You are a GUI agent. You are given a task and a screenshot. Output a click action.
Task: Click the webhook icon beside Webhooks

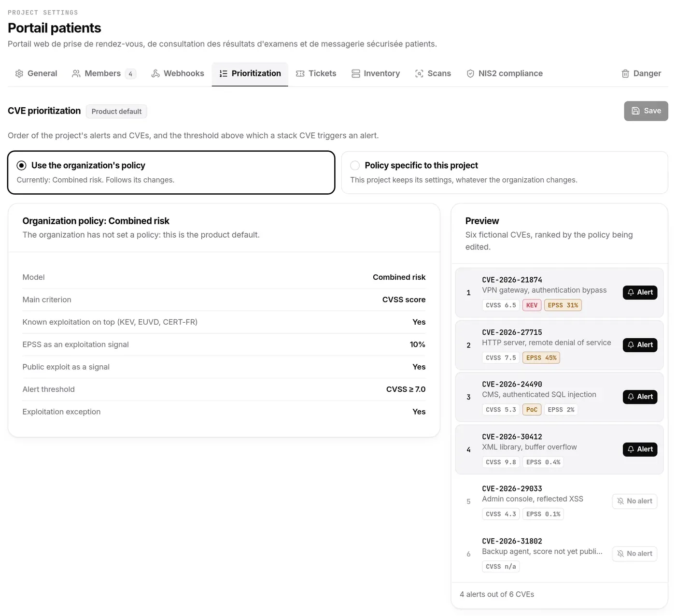(155, 73)
